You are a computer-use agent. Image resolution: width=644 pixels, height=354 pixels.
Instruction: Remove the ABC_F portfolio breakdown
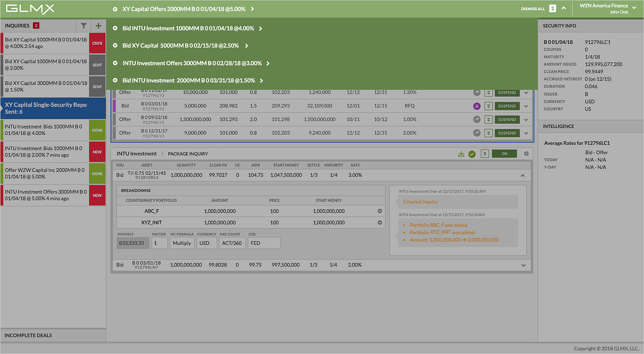[x=380, y=211]
